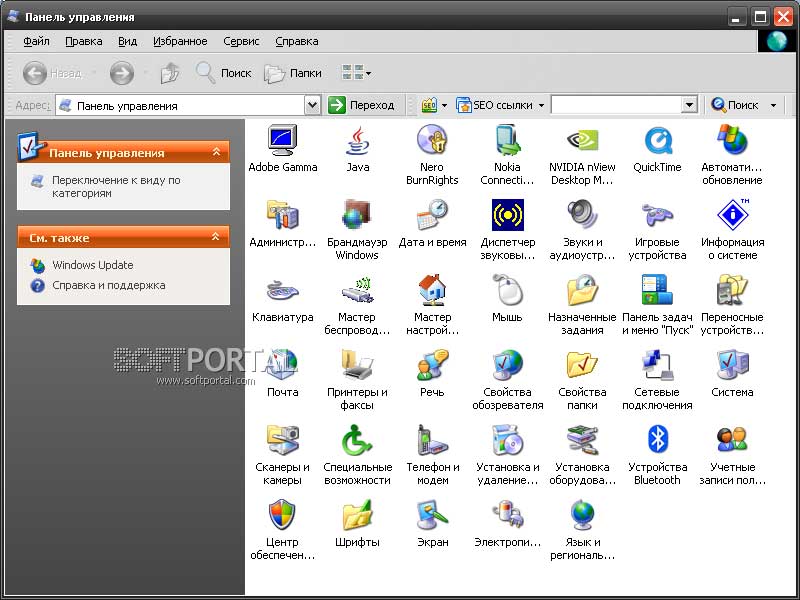The width and height of the screenshot is (800, 600).
Task: Open Свойства папки
Action: click(582, 380)
